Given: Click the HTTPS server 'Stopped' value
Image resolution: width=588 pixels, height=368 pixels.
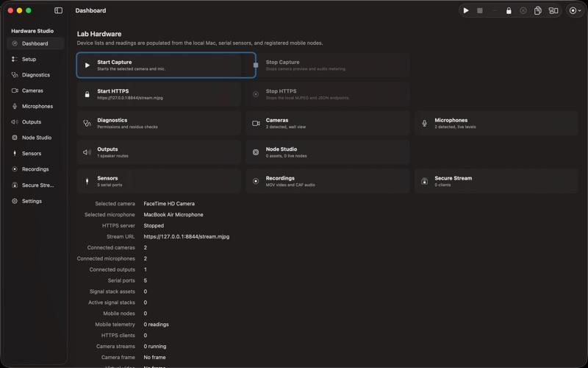Looking at the screenshot, I should pos(154,226).
